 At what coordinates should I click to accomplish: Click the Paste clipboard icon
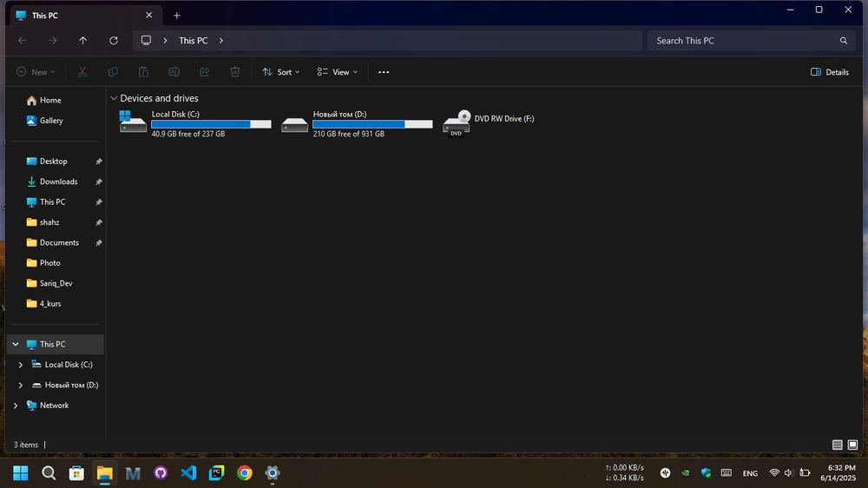(x=143, y=72)
